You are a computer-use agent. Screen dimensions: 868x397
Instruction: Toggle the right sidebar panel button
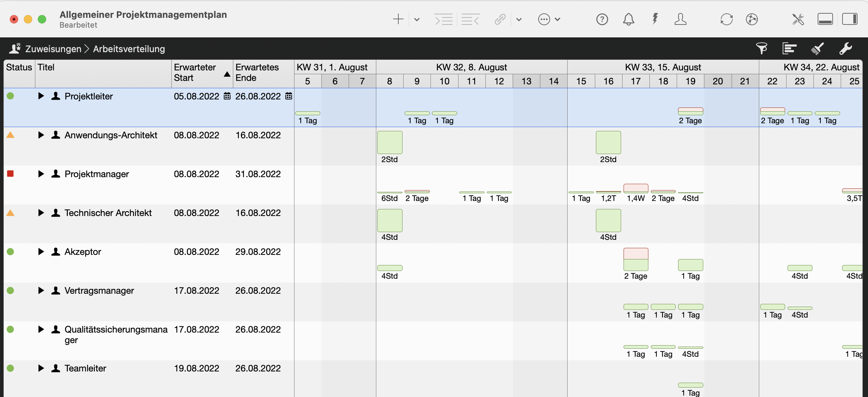coord(849,19)
